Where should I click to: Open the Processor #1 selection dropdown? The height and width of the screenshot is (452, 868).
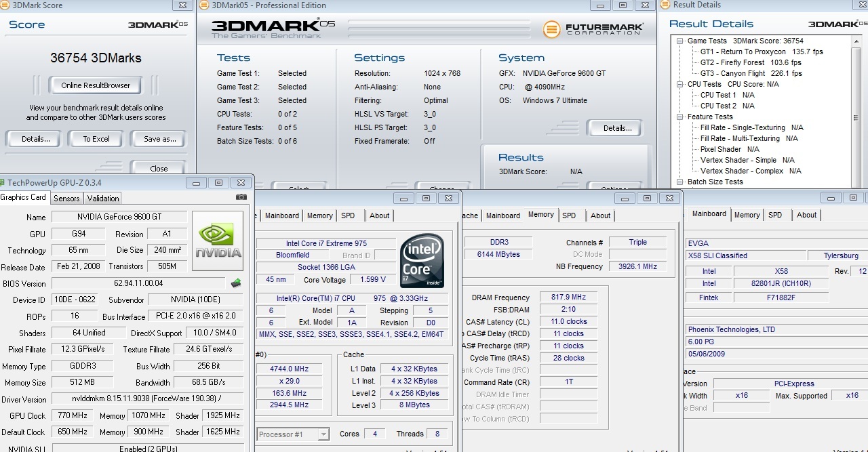tap(323, 434)
